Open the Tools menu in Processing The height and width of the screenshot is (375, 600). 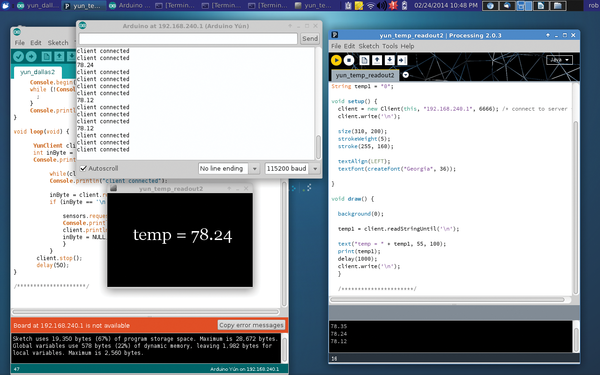coord(390,46)
